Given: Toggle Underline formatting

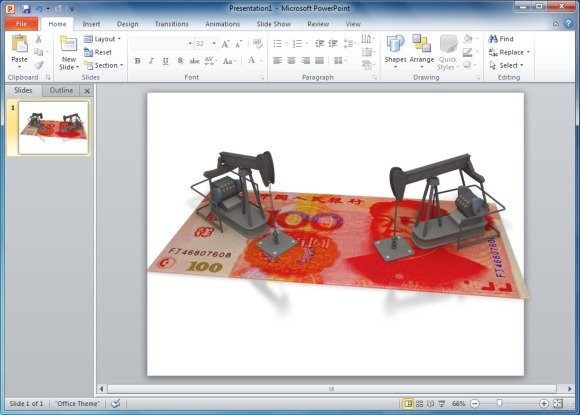Looking at the screenshot, I should coord(165,61).
